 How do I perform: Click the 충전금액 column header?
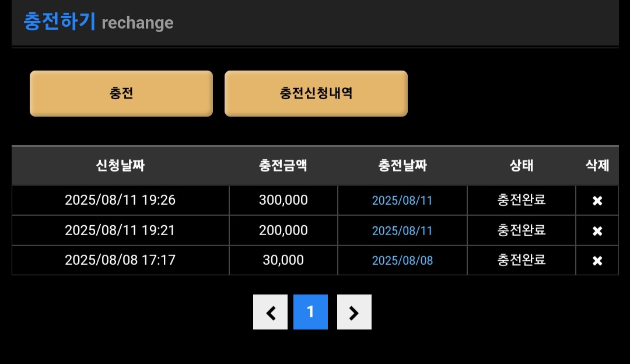click(x=283, y=166)
